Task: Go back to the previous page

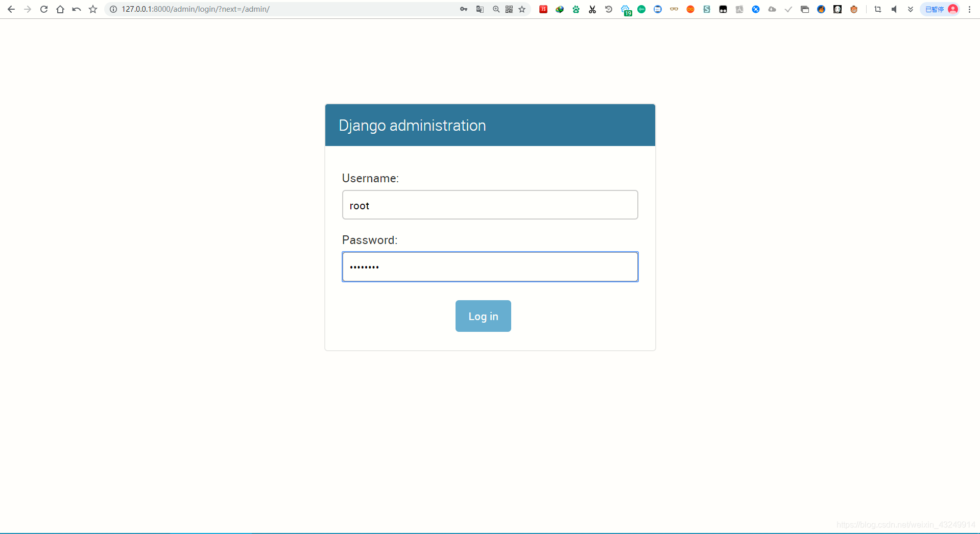Action: point(11,9)
